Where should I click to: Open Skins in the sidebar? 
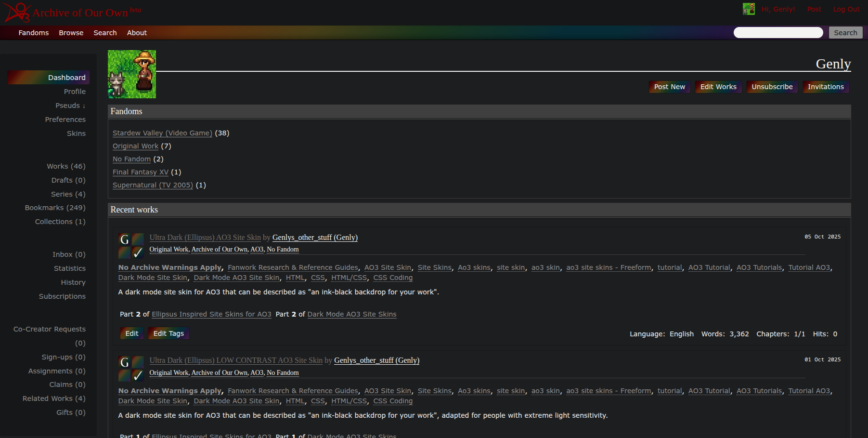(76, 133)
